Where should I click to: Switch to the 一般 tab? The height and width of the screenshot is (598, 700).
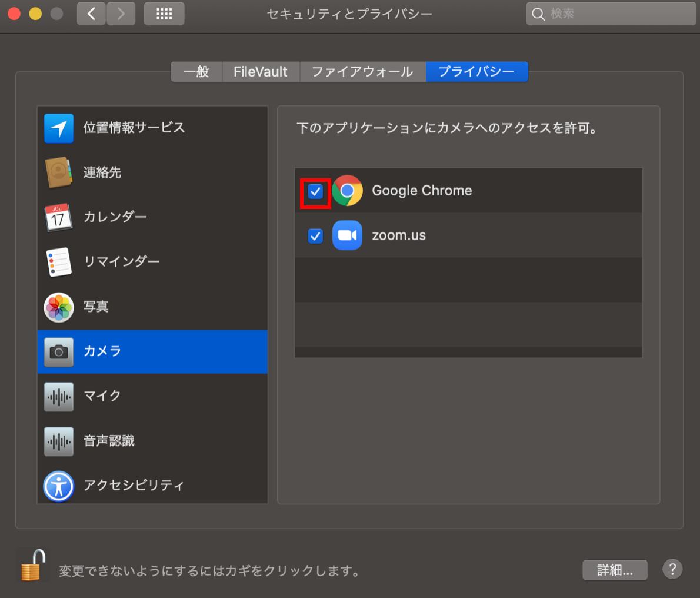pos(196,72)
